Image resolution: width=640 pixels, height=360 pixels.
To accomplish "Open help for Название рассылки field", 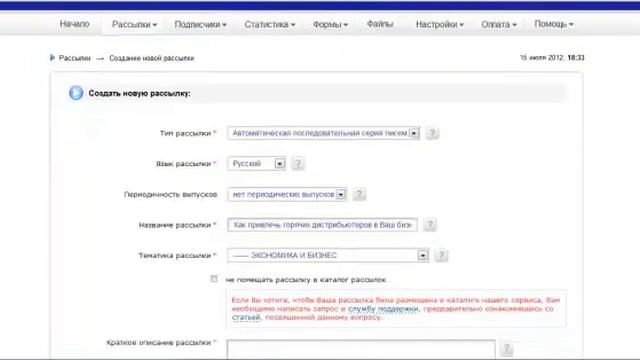I will 430,225.
